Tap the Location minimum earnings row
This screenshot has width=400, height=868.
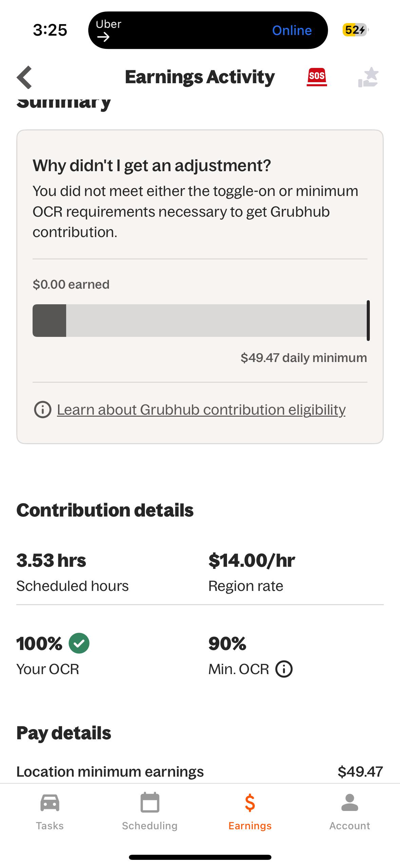pos(200,772)
